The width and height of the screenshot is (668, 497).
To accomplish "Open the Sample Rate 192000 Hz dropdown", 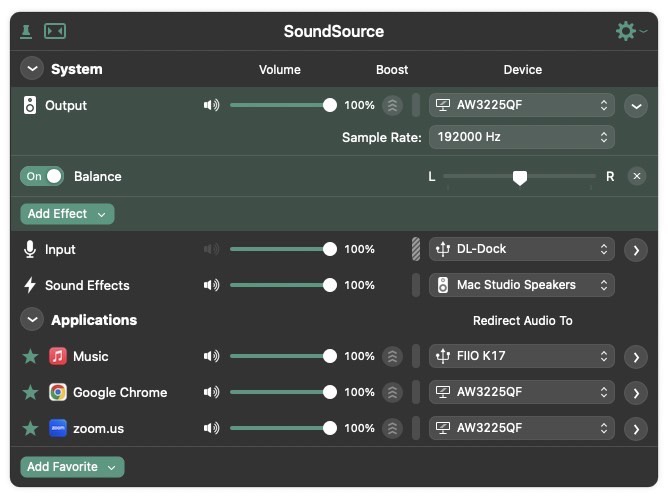I will pos(521,137).
